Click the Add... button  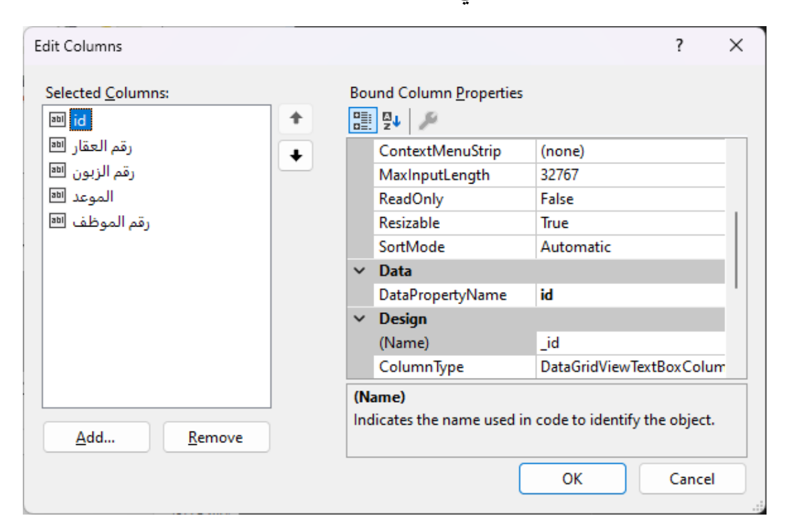click(x=95, y=438)
